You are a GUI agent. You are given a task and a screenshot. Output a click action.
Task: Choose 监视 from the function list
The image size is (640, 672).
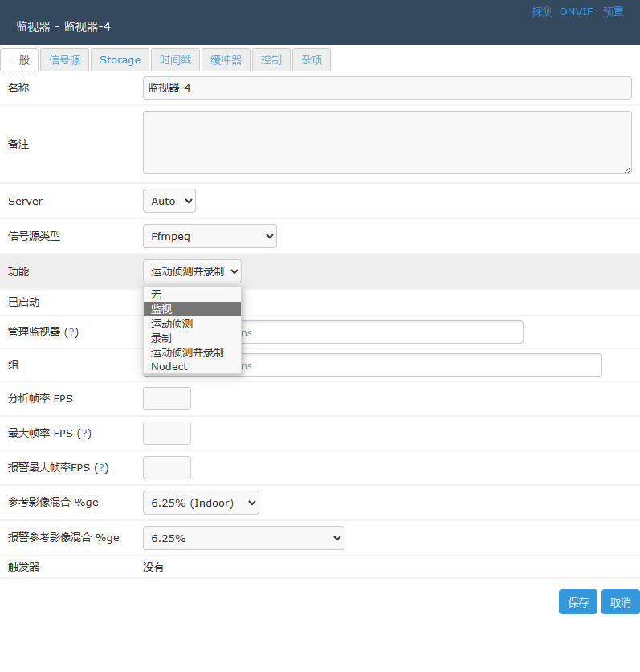point(192,309)
